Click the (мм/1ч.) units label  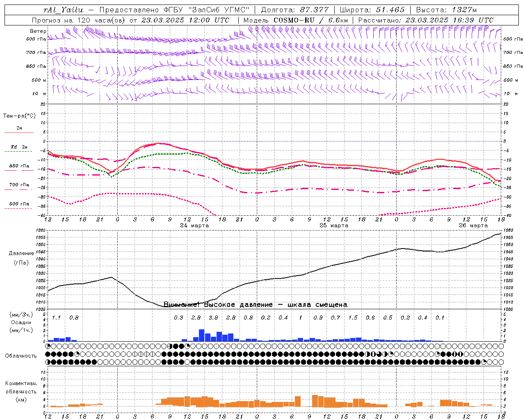point(21,330)
